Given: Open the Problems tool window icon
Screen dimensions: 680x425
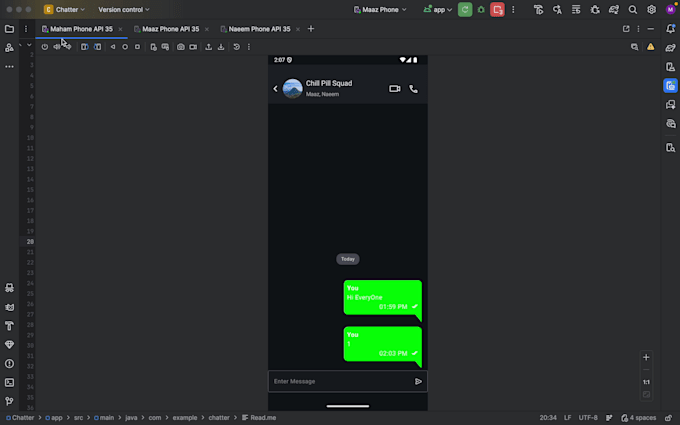Looking at the screenshot, I should [9, 363].
